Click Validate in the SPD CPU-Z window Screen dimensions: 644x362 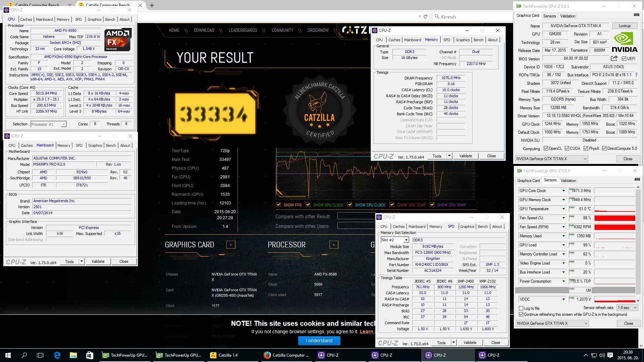[x=470, y=343]
